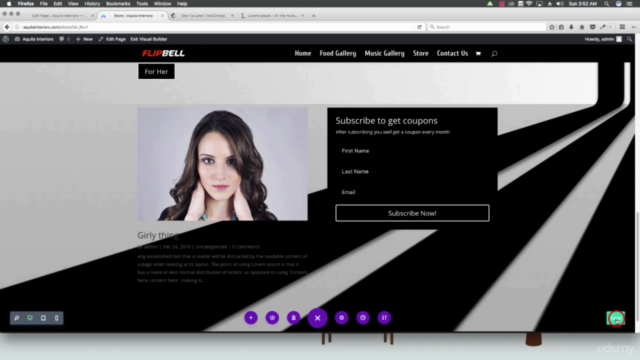This screenshot has width=640, height=360.
Task: Click Subscribe Now! button
Action: click(412, 213)
